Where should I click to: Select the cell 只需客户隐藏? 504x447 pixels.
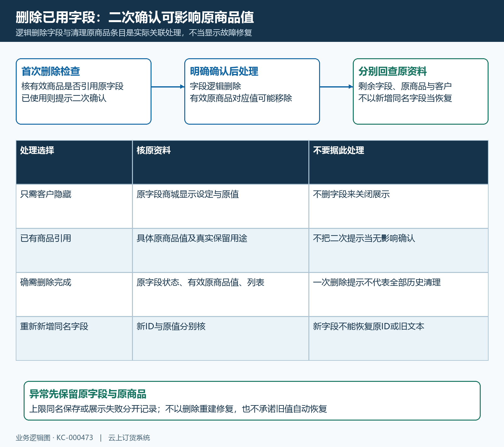coord(74,206)
